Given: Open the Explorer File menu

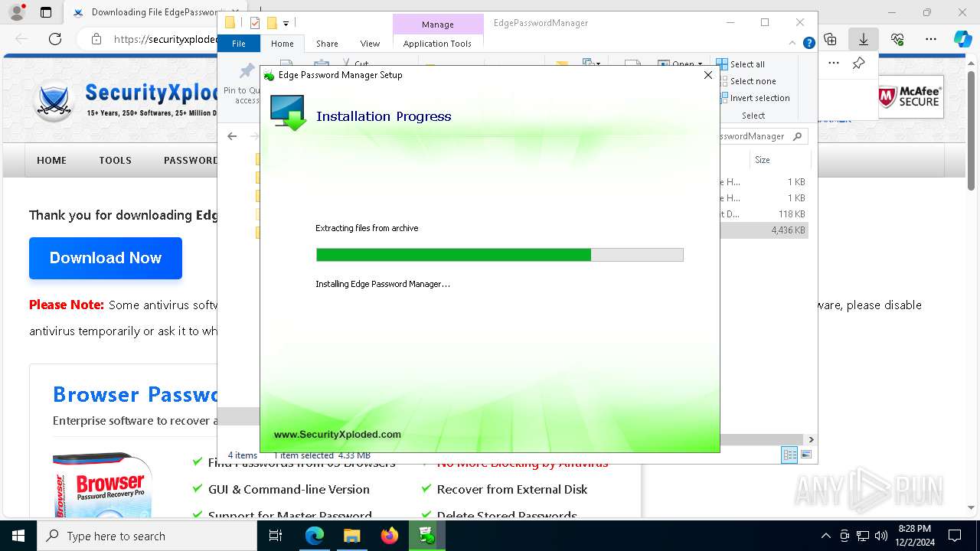Looking at the screenshot, I should tap(239, 44).
